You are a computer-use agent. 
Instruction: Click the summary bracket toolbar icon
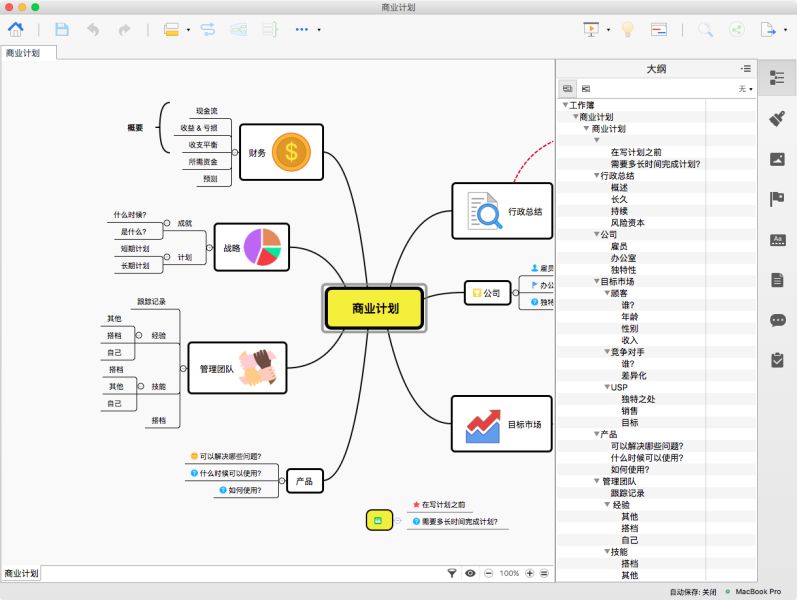[270, 29]
